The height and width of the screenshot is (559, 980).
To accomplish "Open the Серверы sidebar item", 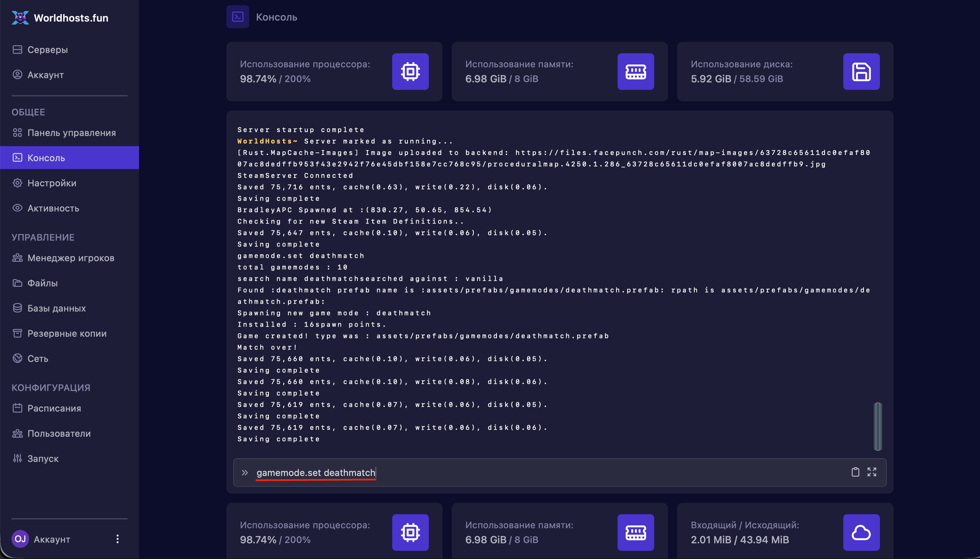I will (x=69, y=50).
